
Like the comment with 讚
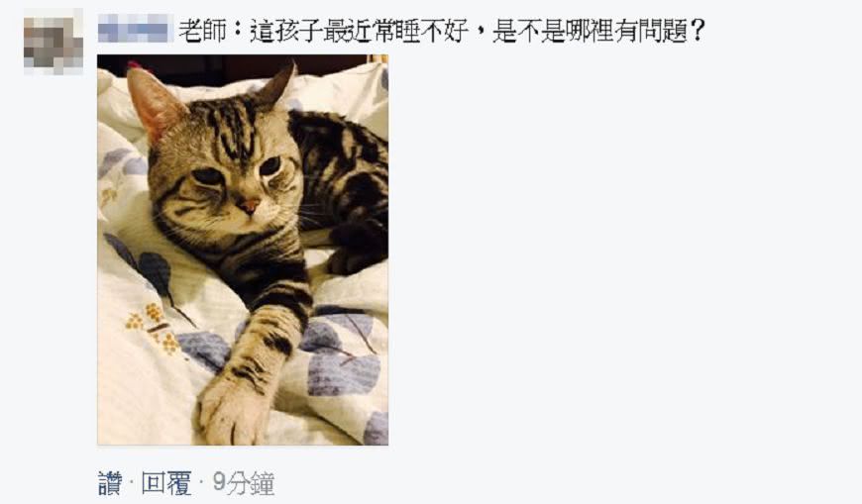pyautogui.click(x=111, y=483)
